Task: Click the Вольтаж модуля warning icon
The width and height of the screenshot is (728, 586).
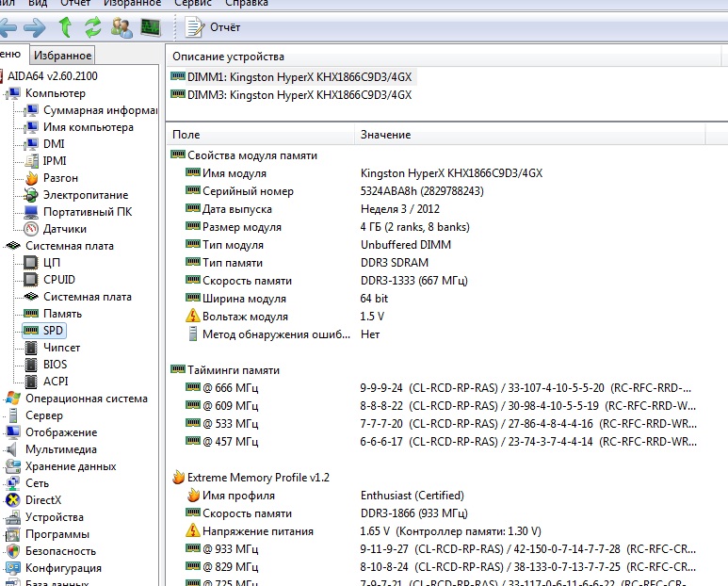Action: point(193,316)
